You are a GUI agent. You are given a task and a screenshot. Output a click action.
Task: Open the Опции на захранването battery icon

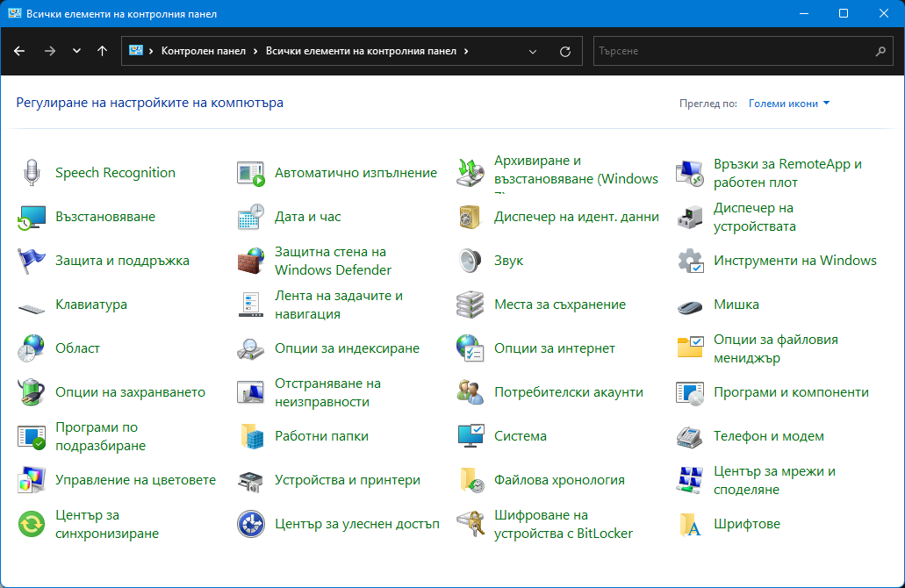(32, 392)
